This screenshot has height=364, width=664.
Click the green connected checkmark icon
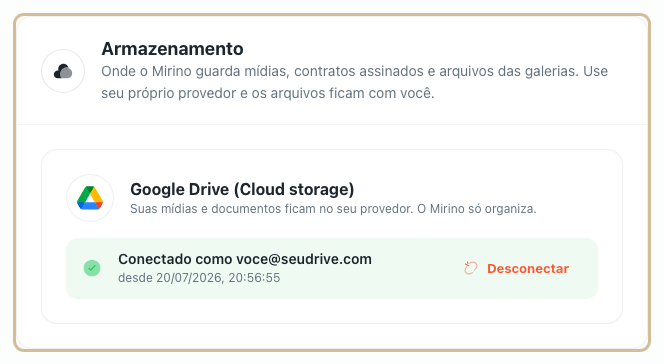click(92, 268)
